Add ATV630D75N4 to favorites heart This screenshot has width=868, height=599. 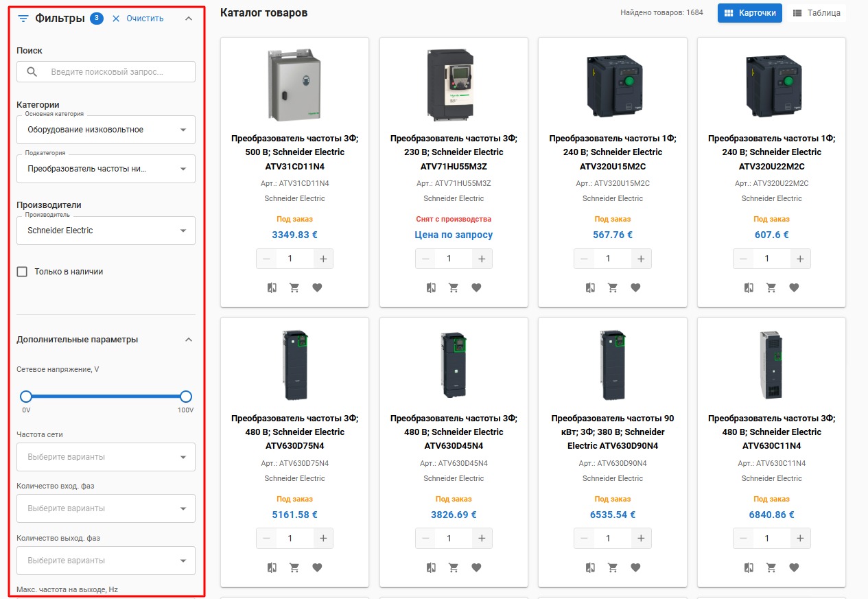317,567
